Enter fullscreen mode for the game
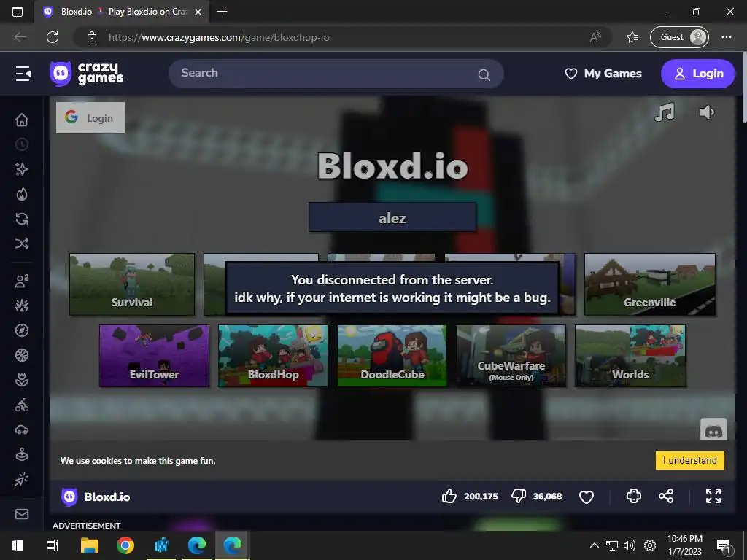 click(713, 496)
